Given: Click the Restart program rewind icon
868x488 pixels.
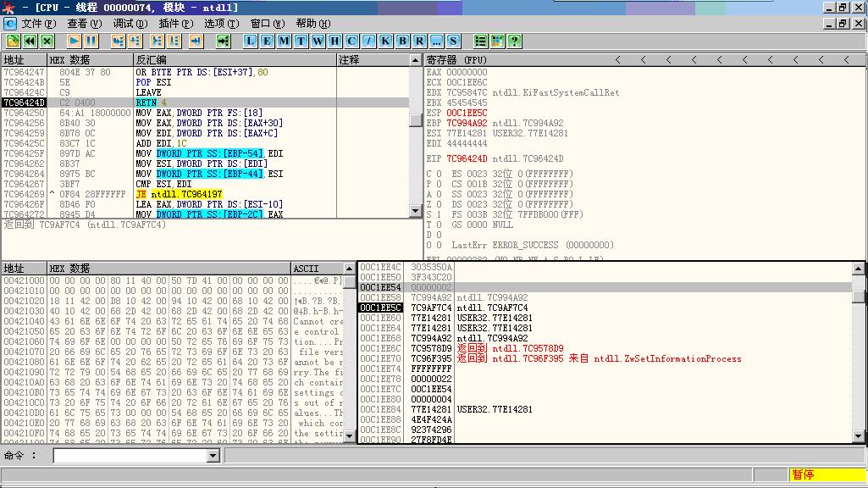Looking at the screenshot, I should (x=30, y=41).
